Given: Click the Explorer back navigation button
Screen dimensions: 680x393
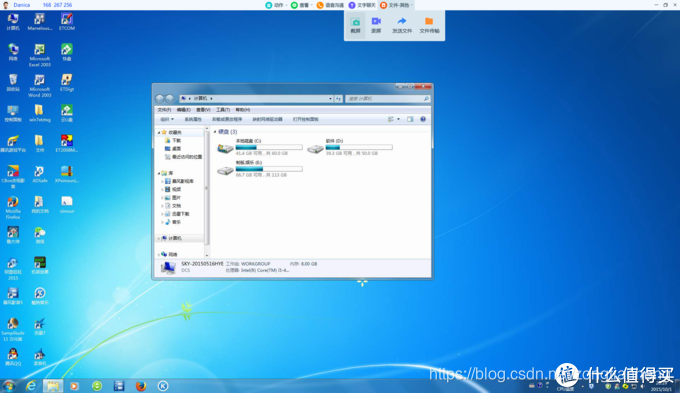Looking at the screenshot, I should tap(160, 99).
